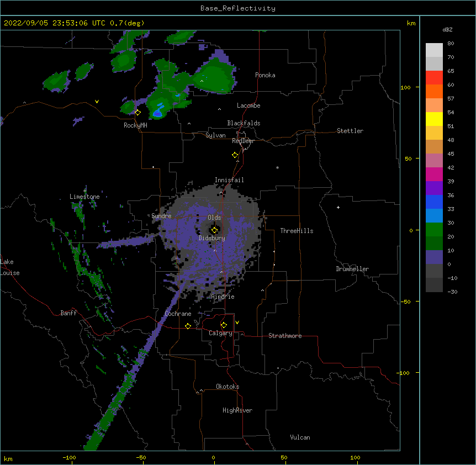Viewport: 476px width, 465px height.
Task: Click the Lacombe city label
Action: point(248,105)
